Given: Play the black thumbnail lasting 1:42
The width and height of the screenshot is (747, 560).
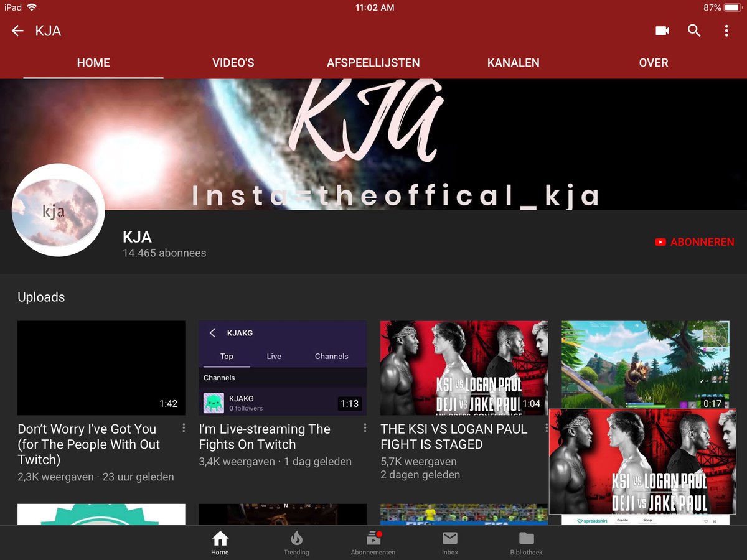Looking at the screenshot, I should (x=101, y=368).
